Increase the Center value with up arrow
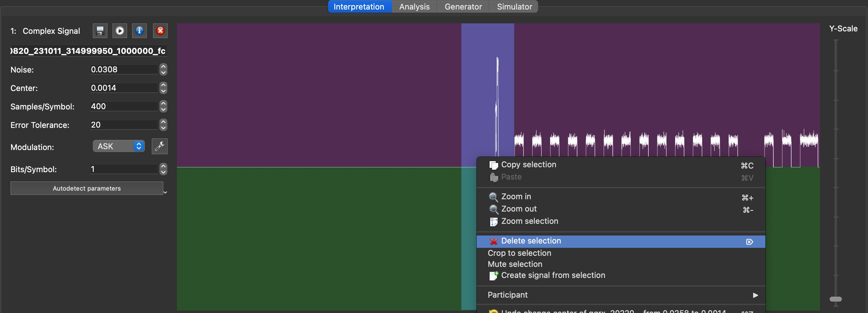The width and height of the screenshot is (868, 313). tap(163, 85)
